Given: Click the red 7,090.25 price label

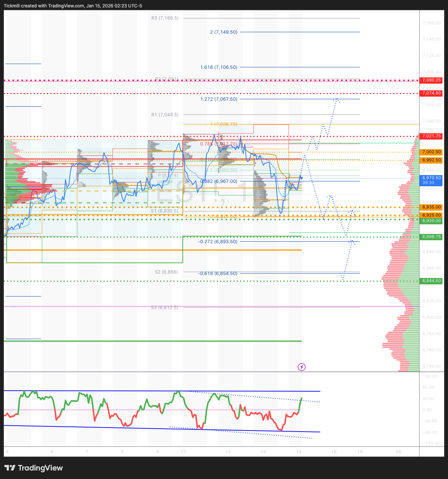Looking at the screenshot, I should 431,80.
